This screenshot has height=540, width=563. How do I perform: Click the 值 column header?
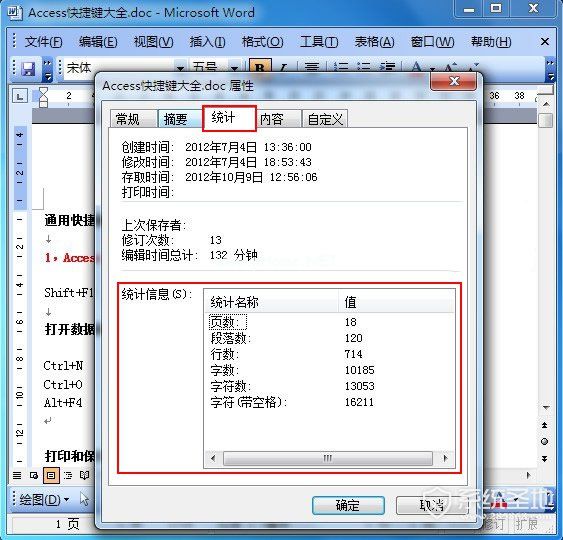396,302
